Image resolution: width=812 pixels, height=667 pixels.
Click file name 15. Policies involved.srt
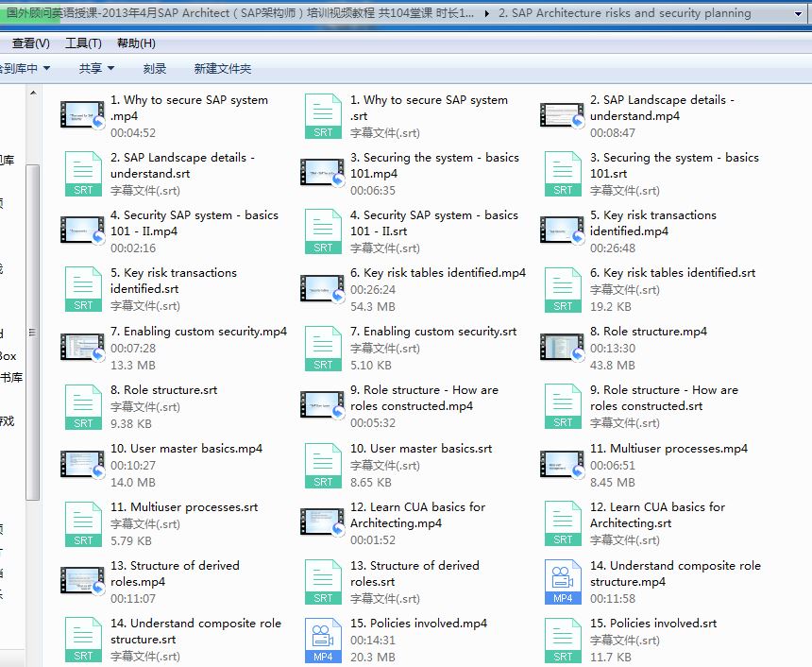[653, 623]
